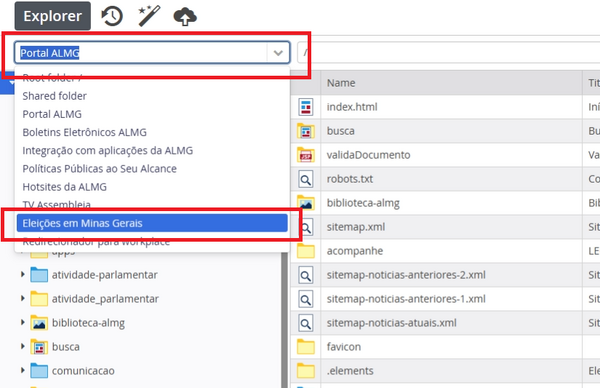Image resolution: width=600 pixels, height=388 pixels.
Task: Expand the atividade_parlamentar tree folder
Action: 23,298
